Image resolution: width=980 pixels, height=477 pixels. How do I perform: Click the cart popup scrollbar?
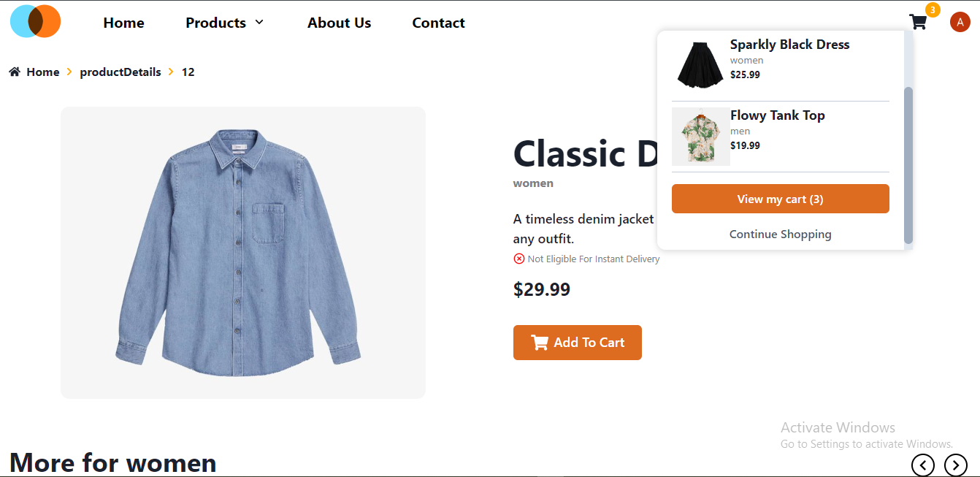pos(908,165)
